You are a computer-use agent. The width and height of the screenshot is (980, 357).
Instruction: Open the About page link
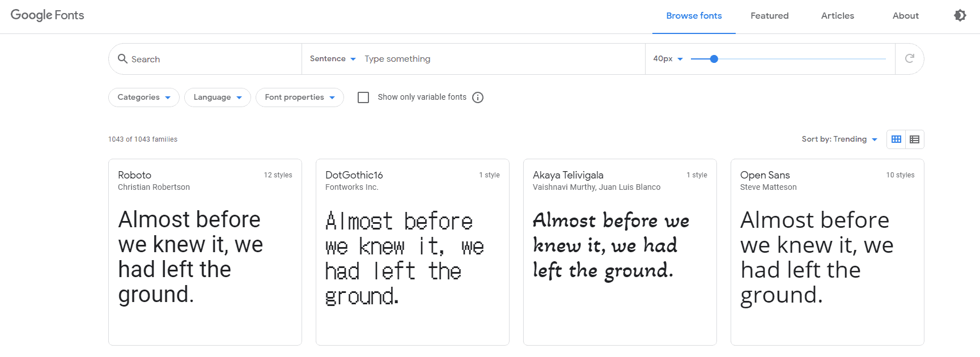(905, 16)
